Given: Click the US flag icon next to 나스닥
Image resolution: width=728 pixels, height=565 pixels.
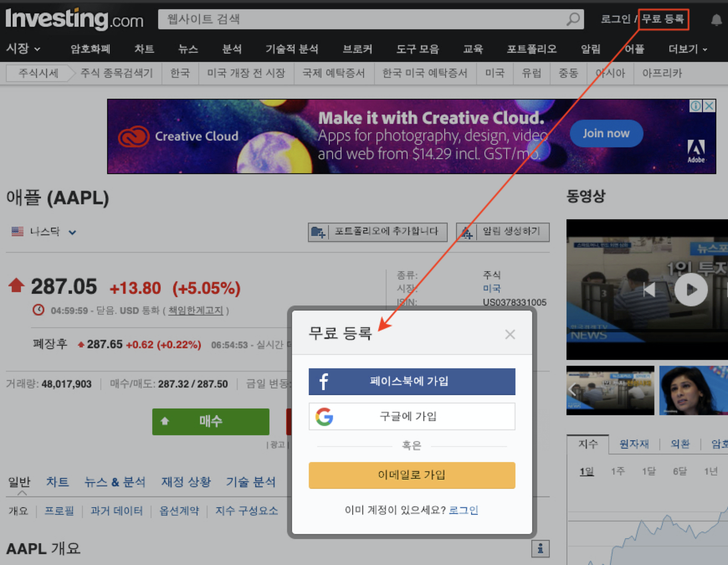Looking at the screenshot, I should tap(18, 231).
